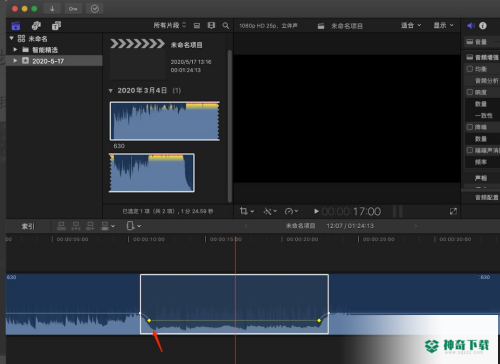Image resolution: width=500 pixels, height=364 pixels.
Task: Open the 所有片段 clip filter popup
Action: [169, 25]
